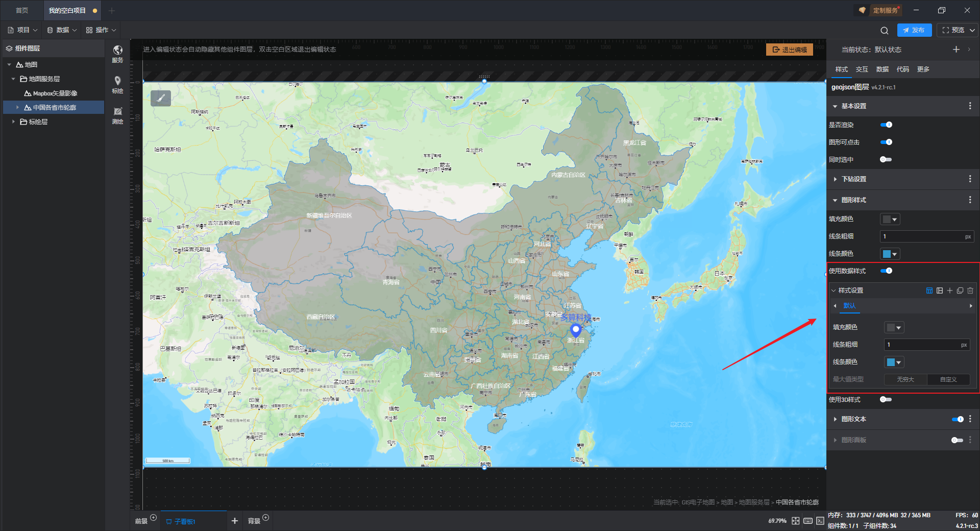980x531 pixels.
Task: Open the console terminal icon
Action: [820, 521]
